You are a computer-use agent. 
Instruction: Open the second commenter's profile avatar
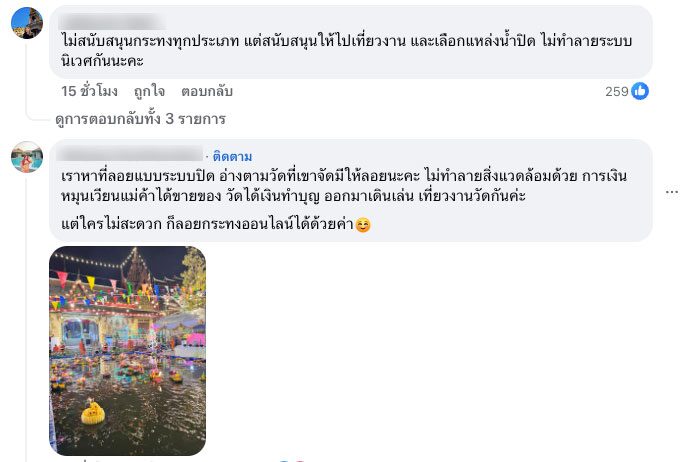point(27,157)
